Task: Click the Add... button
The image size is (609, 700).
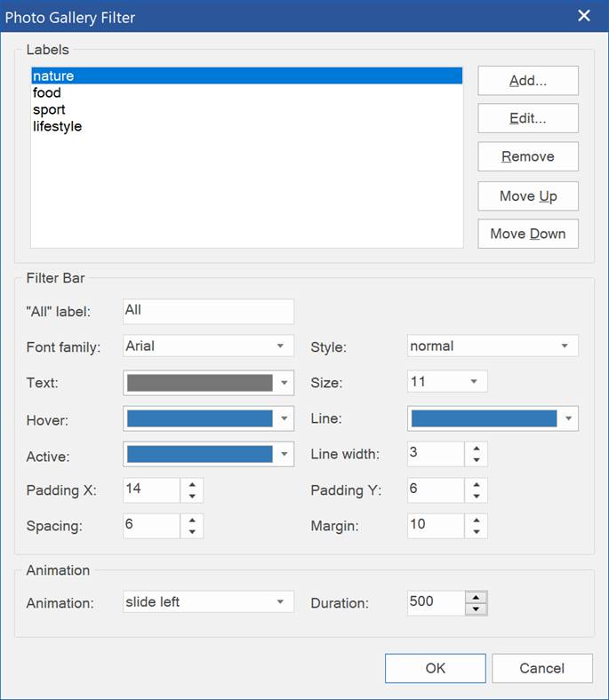Action: (x=528, y=81)
